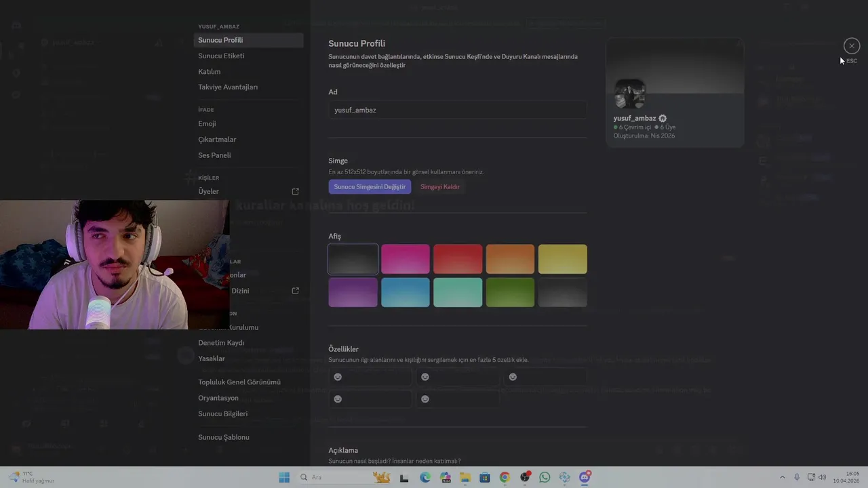Click Sunucu Simgesini Değiştir button
Image resolution: width=868 pixels, height=488 pixels.
click(x=370, y=186)
